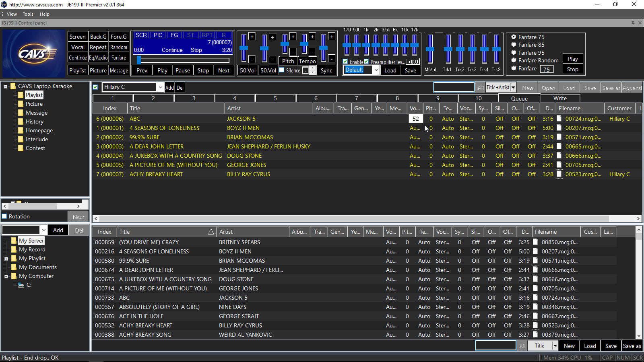
Task: Open the combo box beside the lower Add button
Action: tap(43, 230)
